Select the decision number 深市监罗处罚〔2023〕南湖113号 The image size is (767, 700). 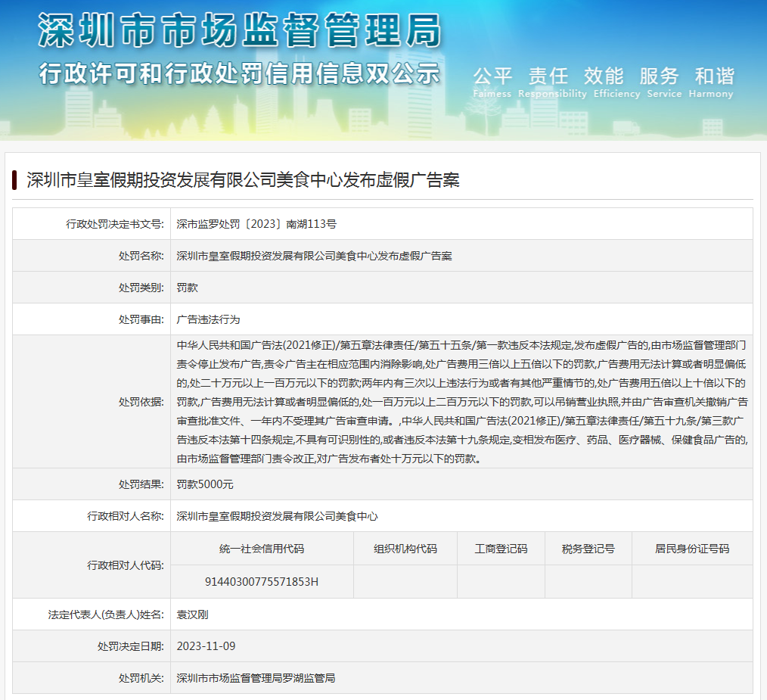click(256, 224)
